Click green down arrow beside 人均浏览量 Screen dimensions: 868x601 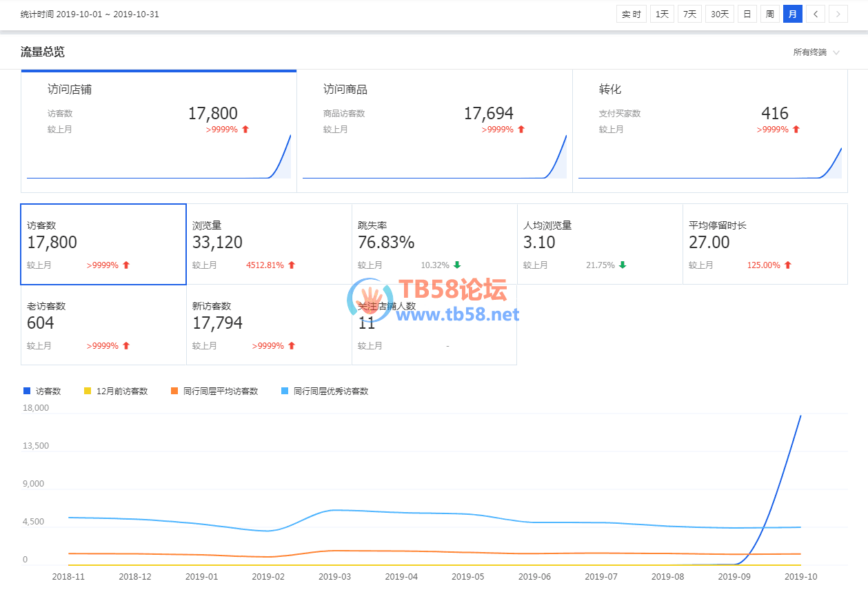click(x=623, y=265)
